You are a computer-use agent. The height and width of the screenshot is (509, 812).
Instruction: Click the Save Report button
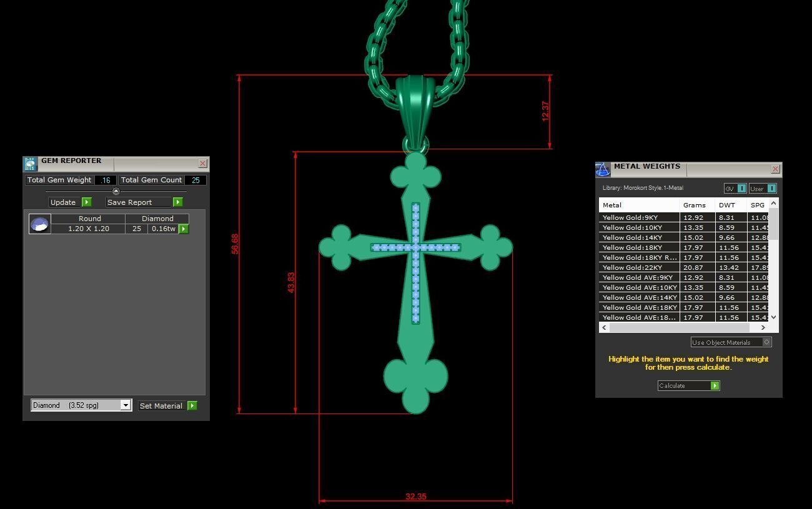(144, 202)
